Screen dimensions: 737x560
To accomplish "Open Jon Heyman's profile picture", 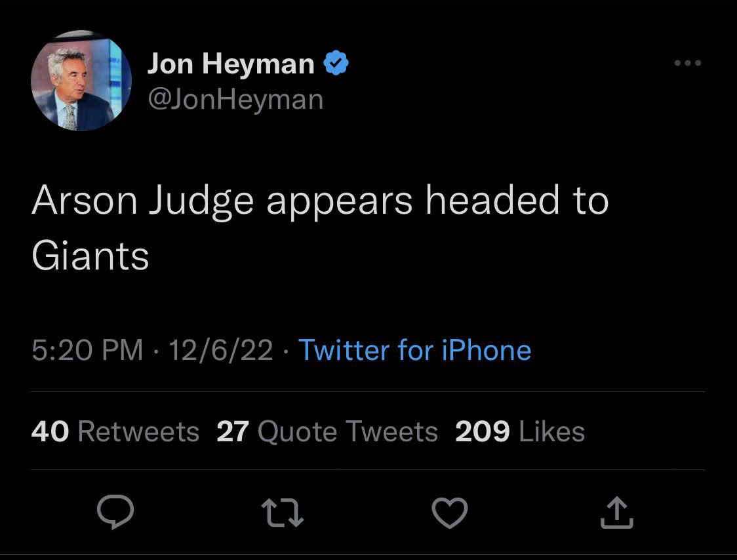I will click(81, 81).
